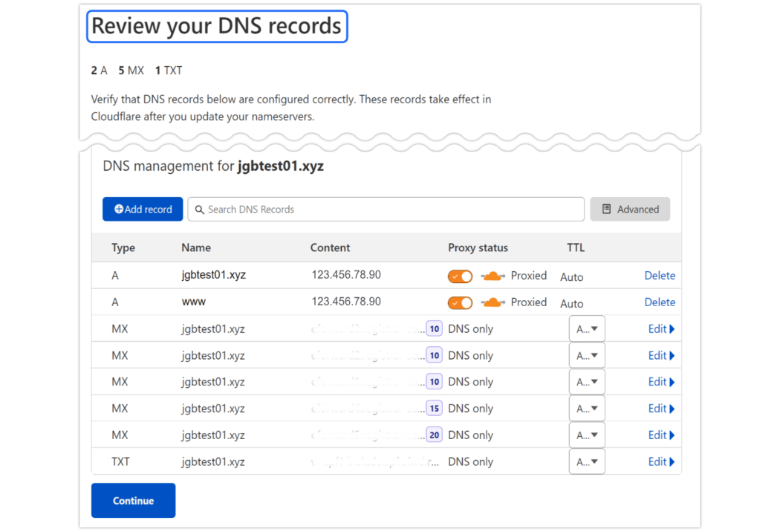Click orange cloud icon on www row

coord(493,302)
